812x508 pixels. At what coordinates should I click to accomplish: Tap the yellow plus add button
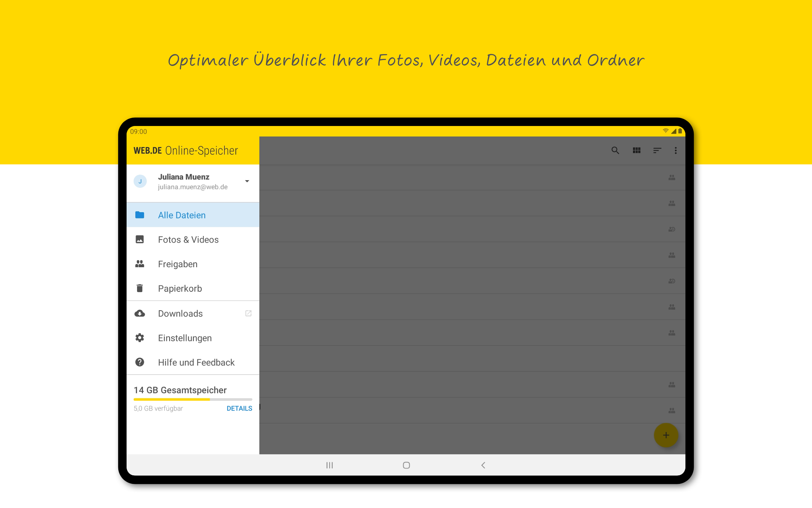pos(666,435)
